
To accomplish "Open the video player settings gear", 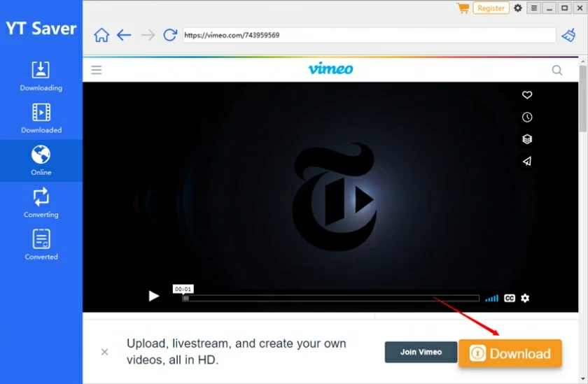I will coord(525,298).
